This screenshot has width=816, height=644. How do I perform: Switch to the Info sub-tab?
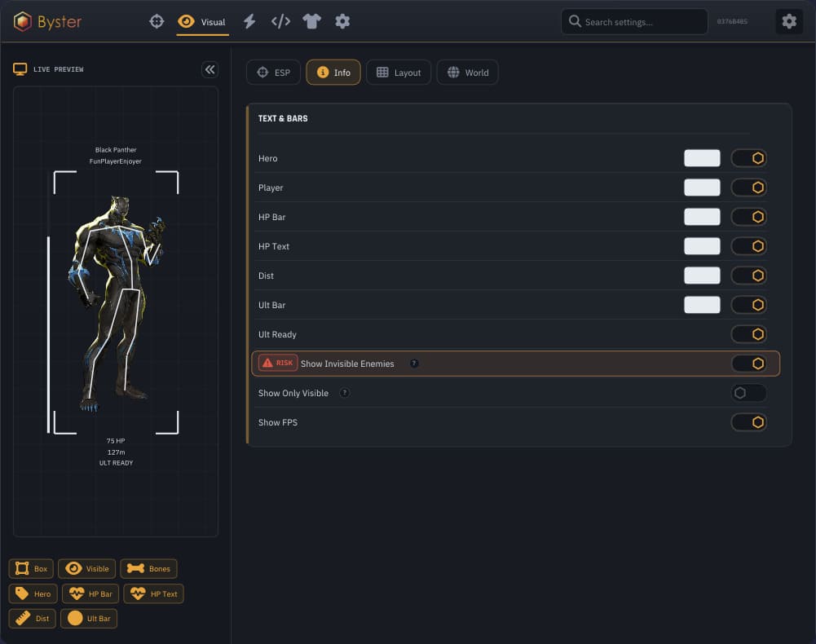[x=333, y=73]
